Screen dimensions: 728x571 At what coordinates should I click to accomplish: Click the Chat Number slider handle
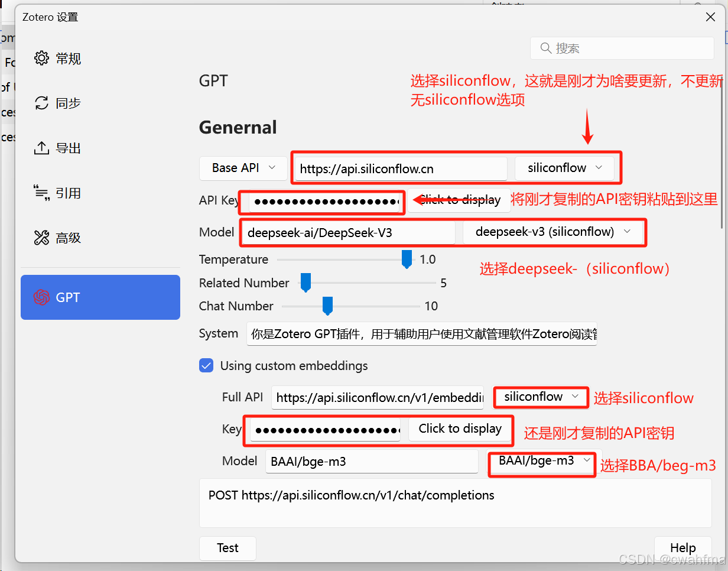coord(327,306)
